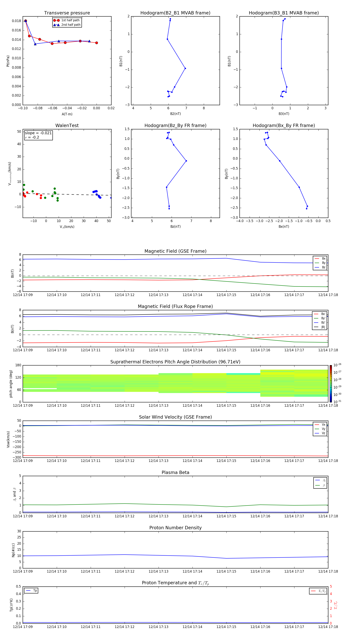
Task: Click the "Magnetic Field (Flux Rope Frame)" title
Action: (175, 307)
